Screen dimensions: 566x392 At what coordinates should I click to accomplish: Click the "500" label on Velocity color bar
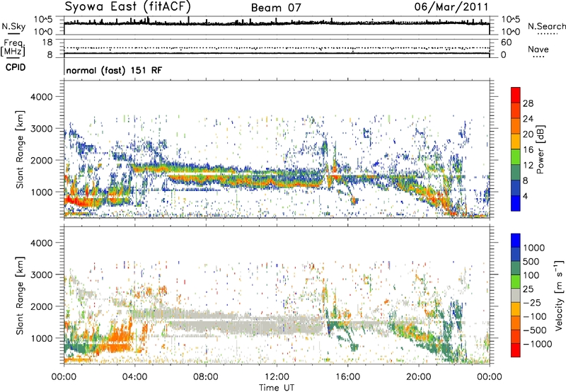pyautogui.click(x=533, y=262)
